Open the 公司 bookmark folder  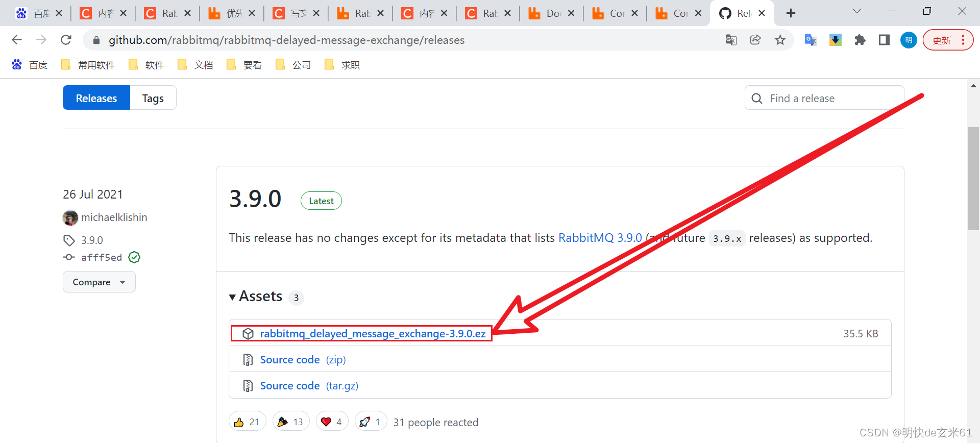coord(293,65)
